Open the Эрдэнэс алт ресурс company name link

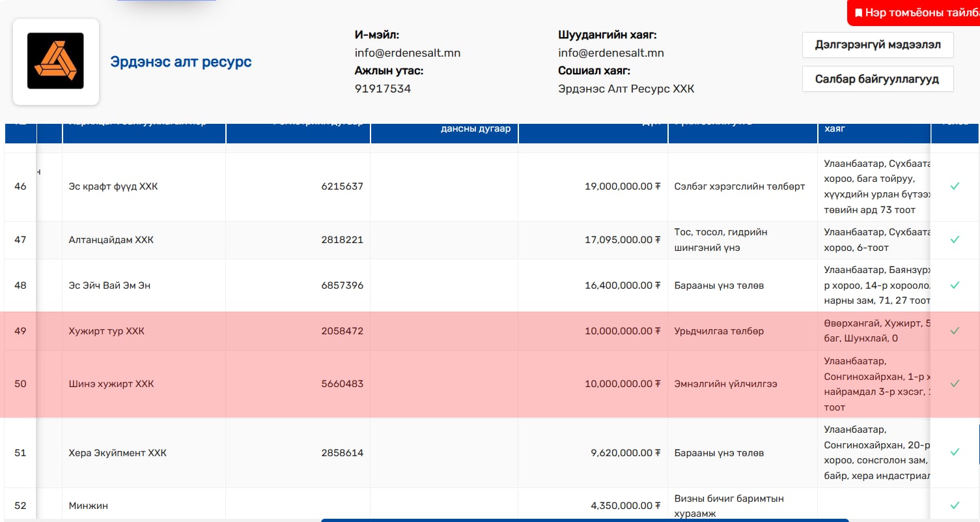(x=180, y=62)
